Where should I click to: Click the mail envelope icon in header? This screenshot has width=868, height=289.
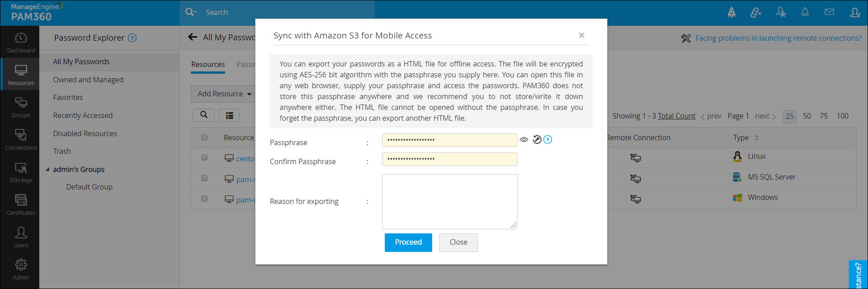829,13
